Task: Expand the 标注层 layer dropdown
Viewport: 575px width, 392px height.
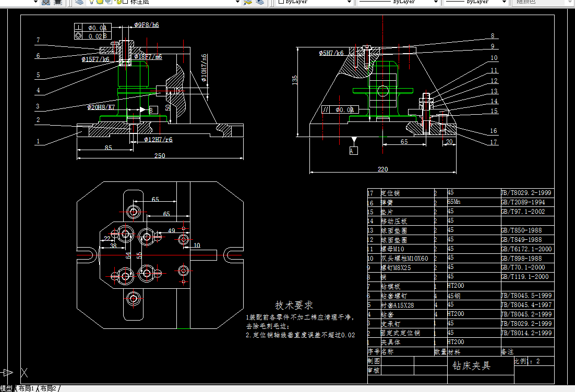Action: tap(237, 2)
